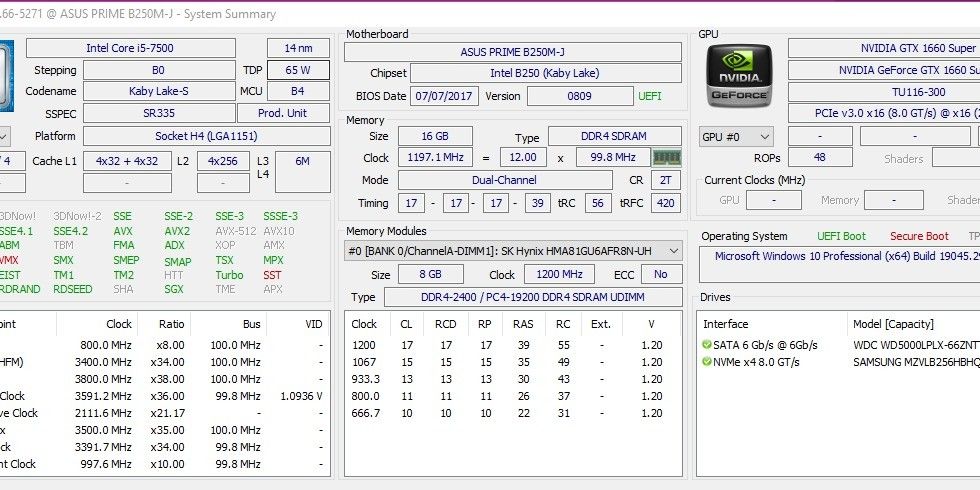Click the UEFI Boot label
The width and height of the screenshot is (980, 490).
[841, 236]
